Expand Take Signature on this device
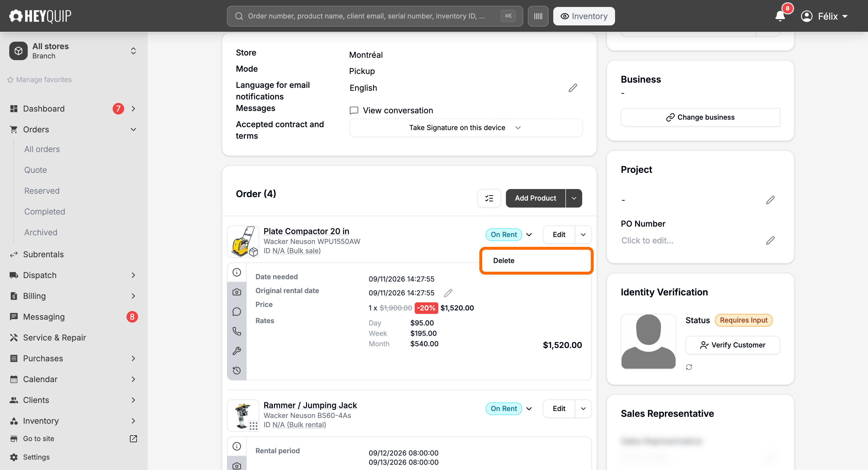 pyautogui.click(x=466, y=127)
